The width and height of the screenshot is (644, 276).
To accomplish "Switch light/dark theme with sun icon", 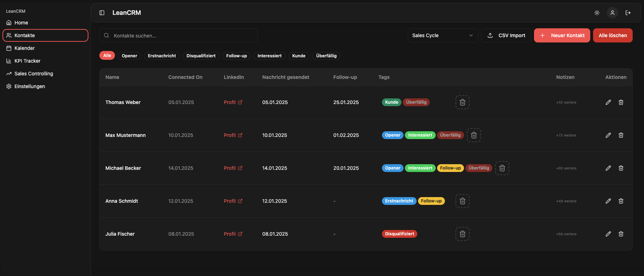I will tap(597, 13).
